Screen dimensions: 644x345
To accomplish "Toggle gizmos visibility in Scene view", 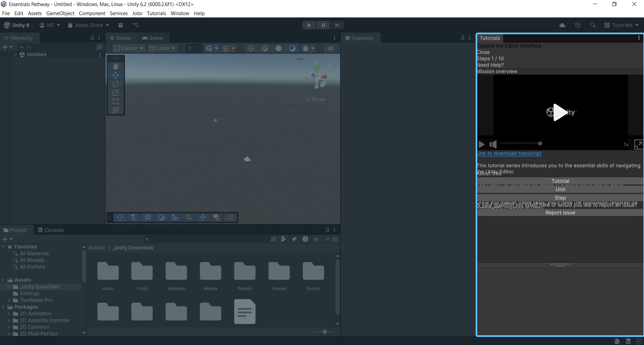I will (x=330, y=48).
